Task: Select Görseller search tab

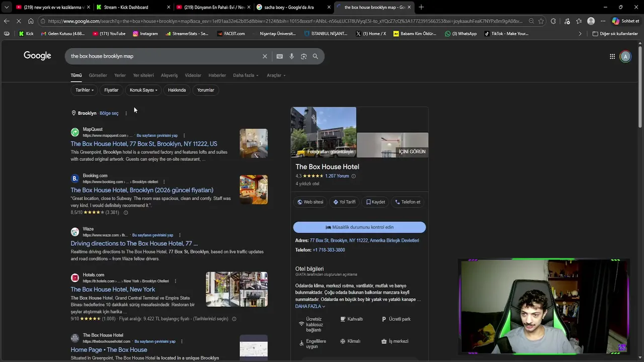Action: 98,75
